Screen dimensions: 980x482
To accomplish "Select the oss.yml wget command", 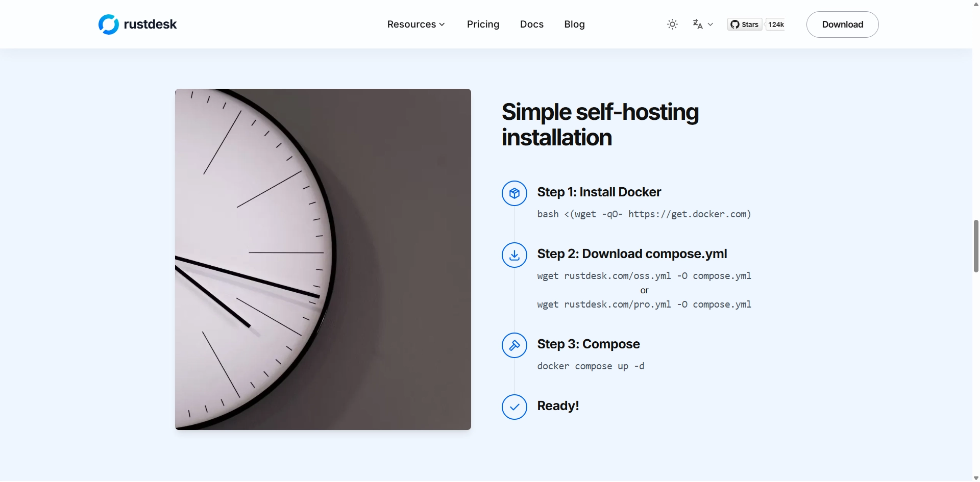I will [644, 276].
